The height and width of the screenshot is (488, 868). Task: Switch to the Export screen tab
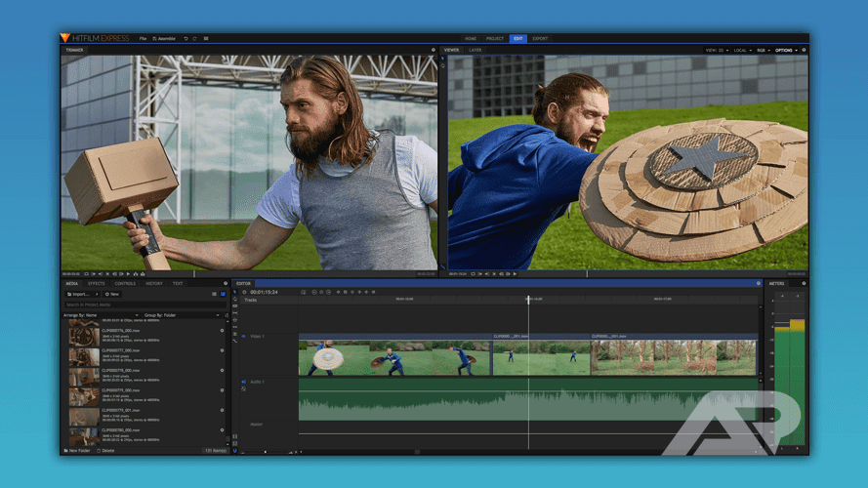540,39
